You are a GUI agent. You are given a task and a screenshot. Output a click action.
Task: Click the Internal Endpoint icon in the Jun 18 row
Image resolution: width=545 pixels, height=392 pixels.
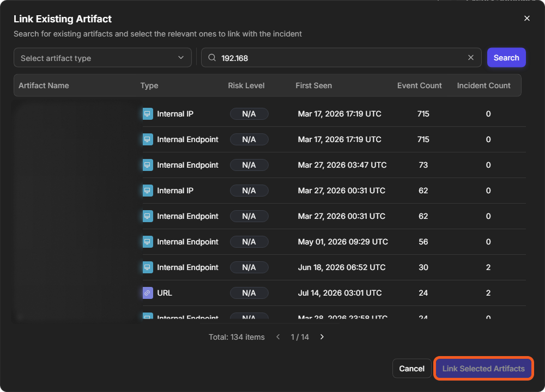(148, 267)
